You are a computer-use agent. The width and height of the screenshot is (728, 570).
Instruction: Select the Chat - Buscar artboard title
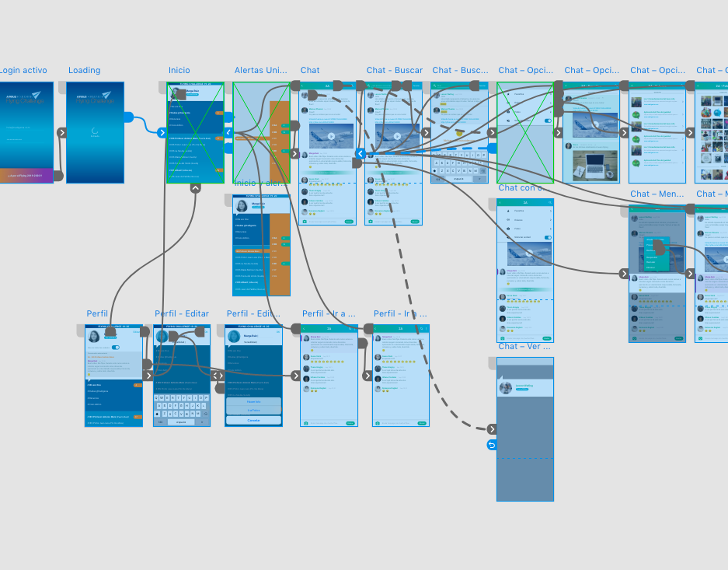pos(395,70)
